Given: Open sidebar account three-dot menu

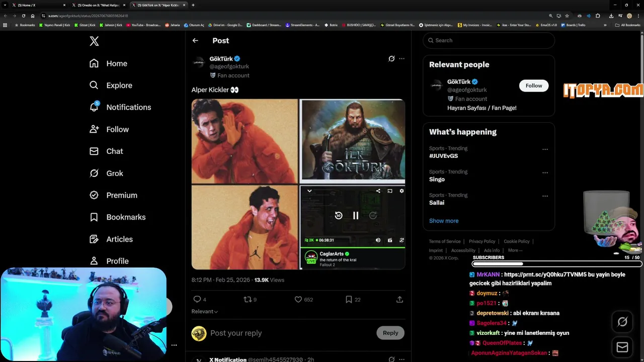Looking at the screenshot, I should (x=174, y=345).
